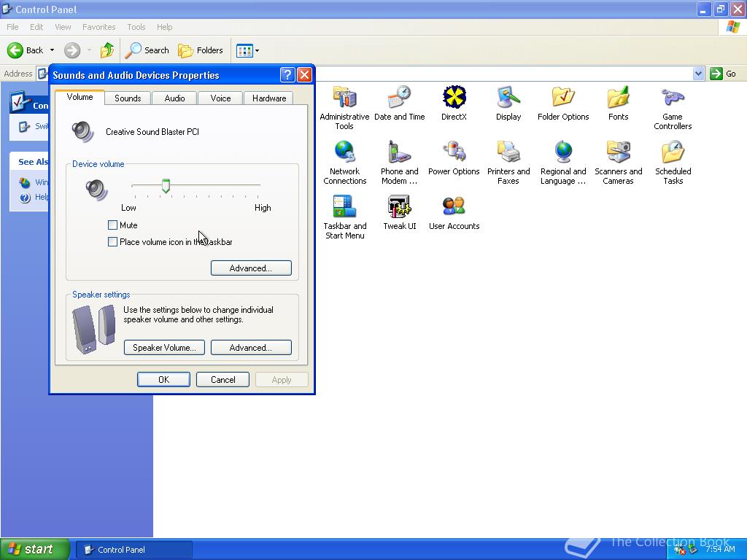Open the View menu
This screenshot has width=747, height=560.
coord(63,27)
